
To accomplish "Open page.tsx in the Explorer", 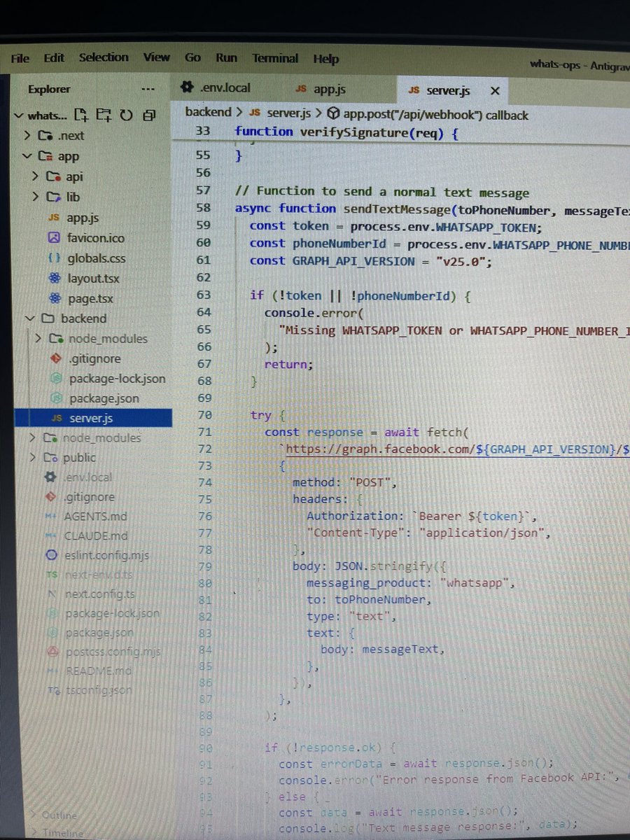I will [x=90, y=298].
